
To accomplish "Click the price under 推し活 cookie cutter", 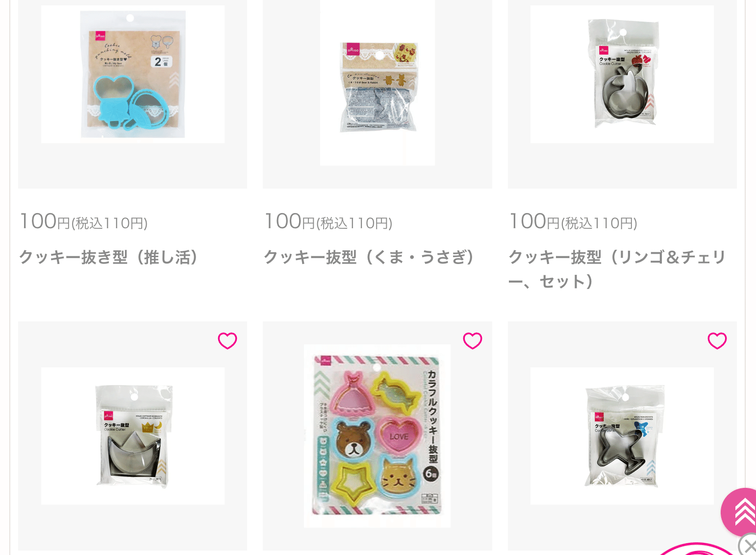I will tap(83, 221).
